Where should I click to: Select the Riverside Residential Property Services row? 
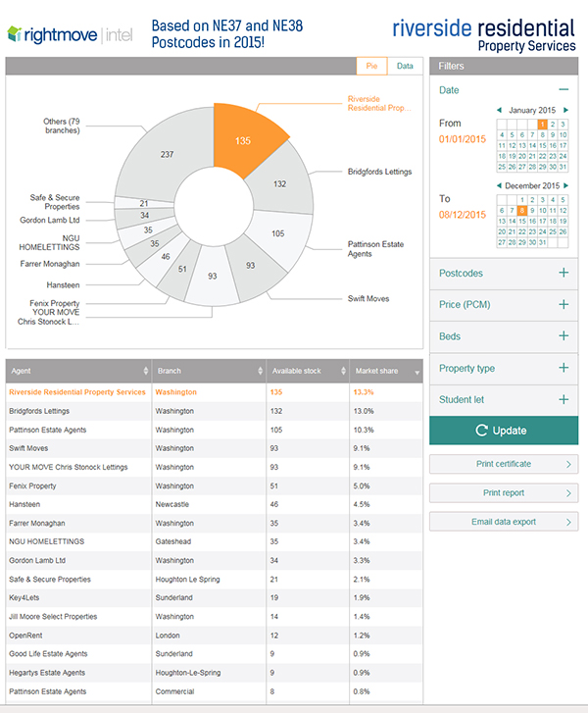[x=214, y=392]
